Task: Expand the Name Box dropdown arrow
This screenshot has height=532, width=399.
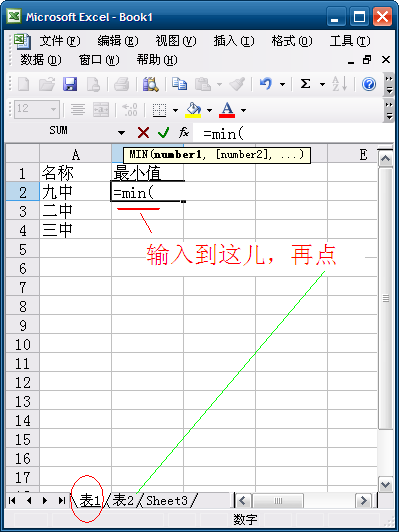Action: coord(121,133)
